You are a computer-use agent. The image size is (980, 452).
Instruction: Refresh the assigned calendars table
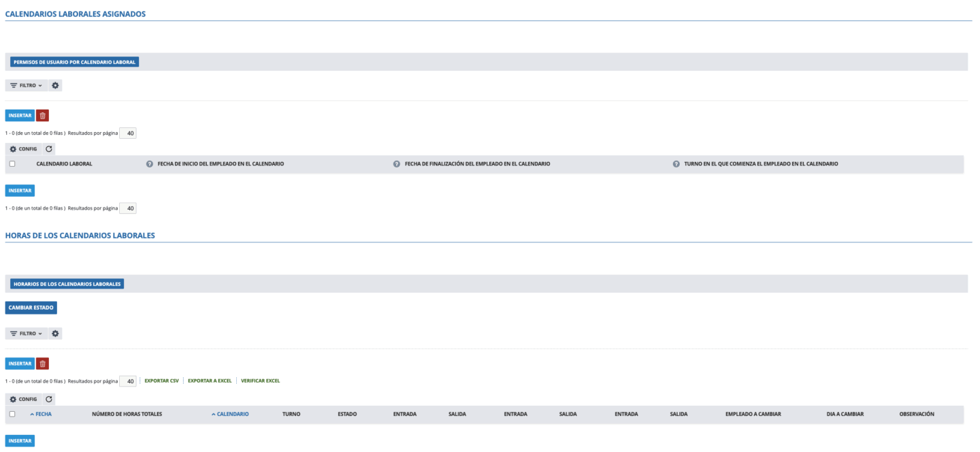(49, 148)
